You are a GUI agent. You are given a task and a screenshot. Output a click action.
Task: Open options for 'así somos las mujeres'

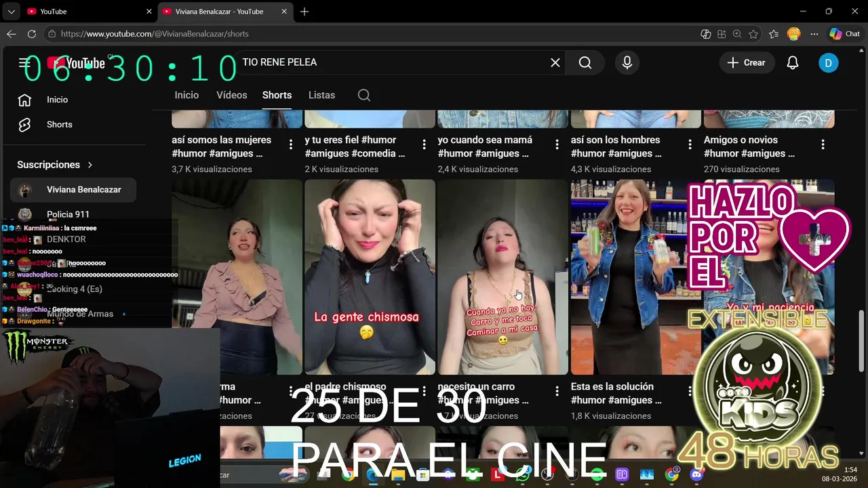291,144
